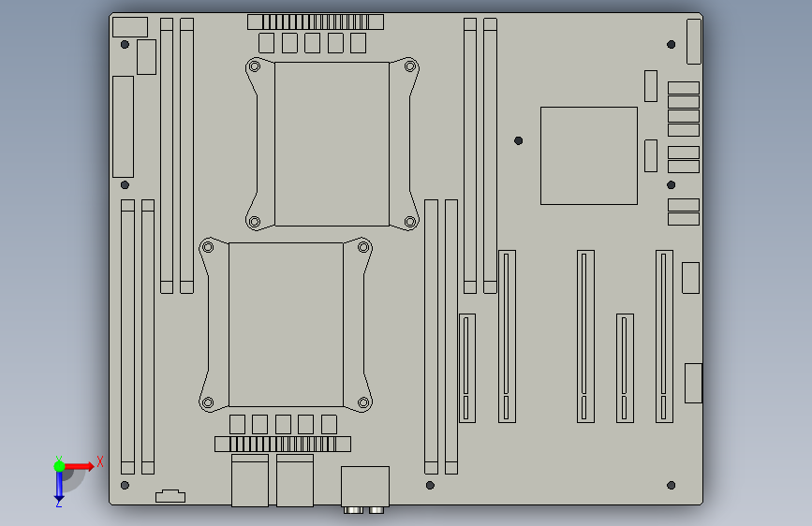Select the left port block on the bottom edge

[x=250, y=480]
